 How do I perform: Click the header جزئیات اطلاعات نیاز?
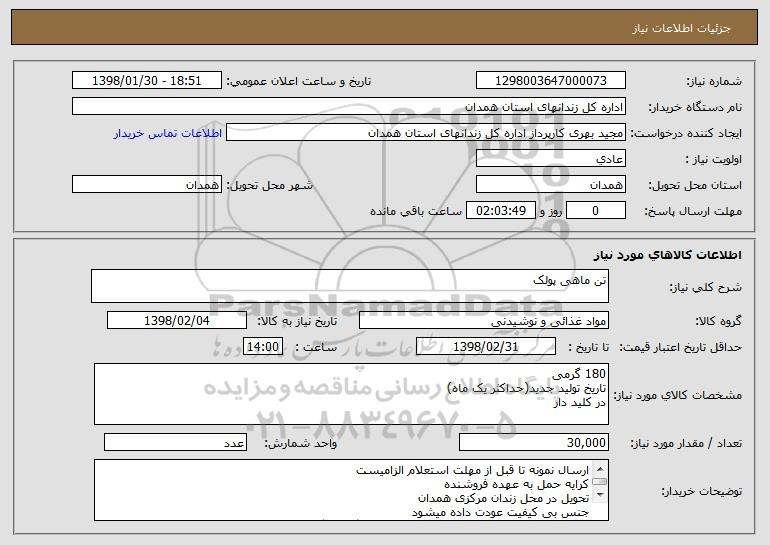(681, 28)
